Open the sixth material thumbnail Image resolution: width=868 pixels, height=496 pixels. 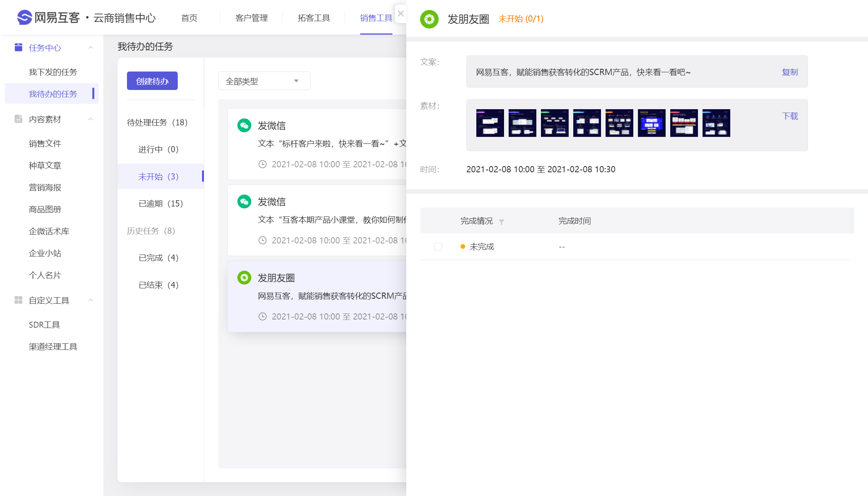[x=651, y=123]
